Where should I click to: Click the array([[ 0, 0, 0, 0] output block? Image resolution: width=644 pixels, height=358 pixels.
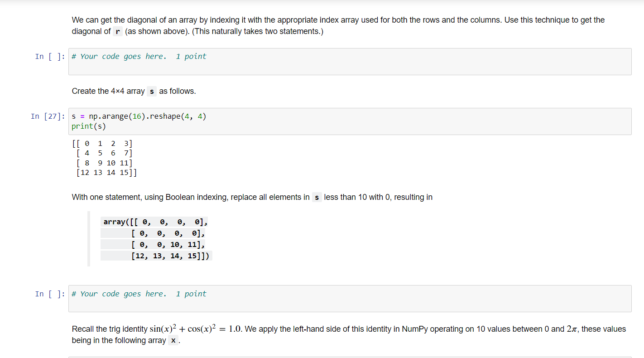tap(154, 222)
